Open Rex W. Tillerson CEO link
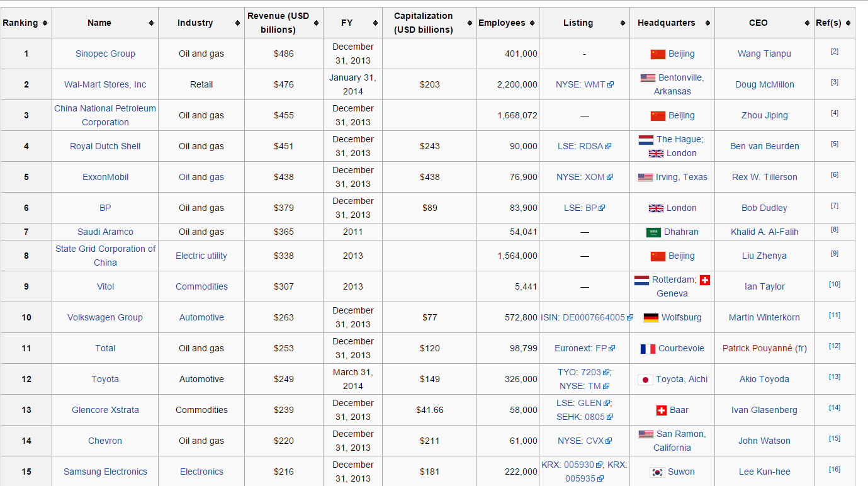 764,177
